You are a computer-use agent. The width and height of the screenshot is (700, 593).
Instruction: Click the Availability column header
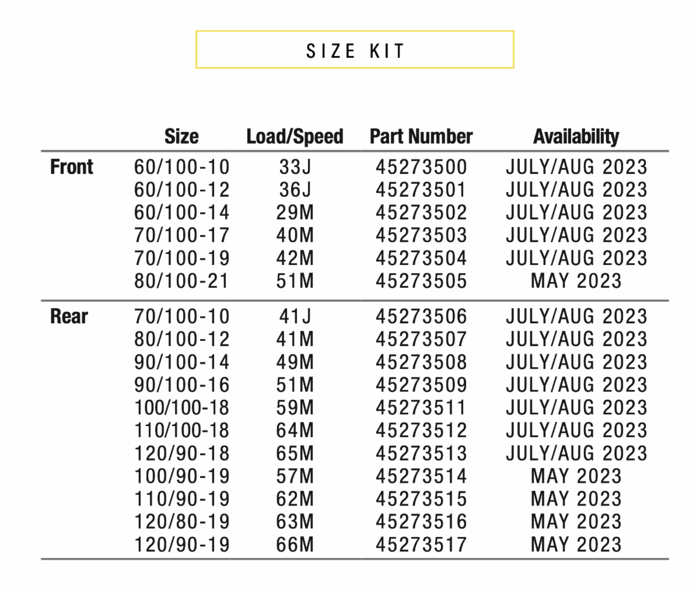coord(576,137)
